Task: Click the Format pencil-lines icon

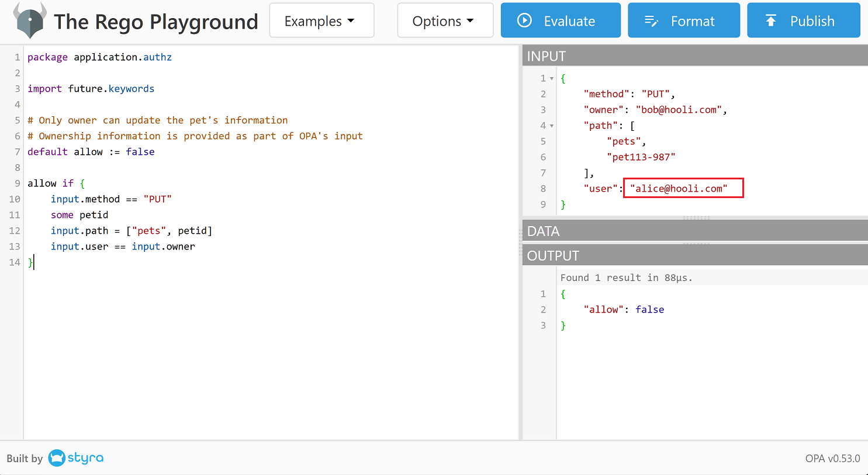Action: [x=651, y=21]
